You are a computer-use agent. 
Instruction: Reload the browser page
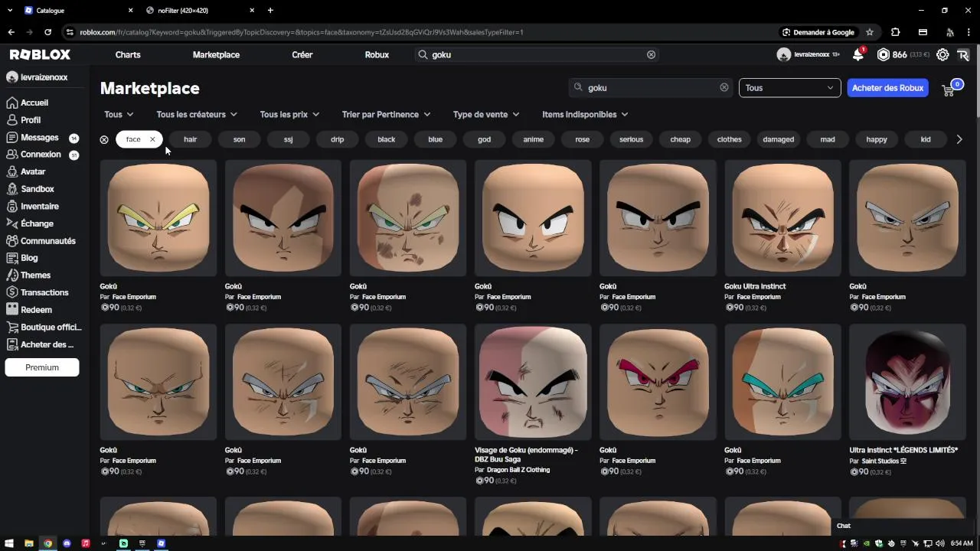47,32
